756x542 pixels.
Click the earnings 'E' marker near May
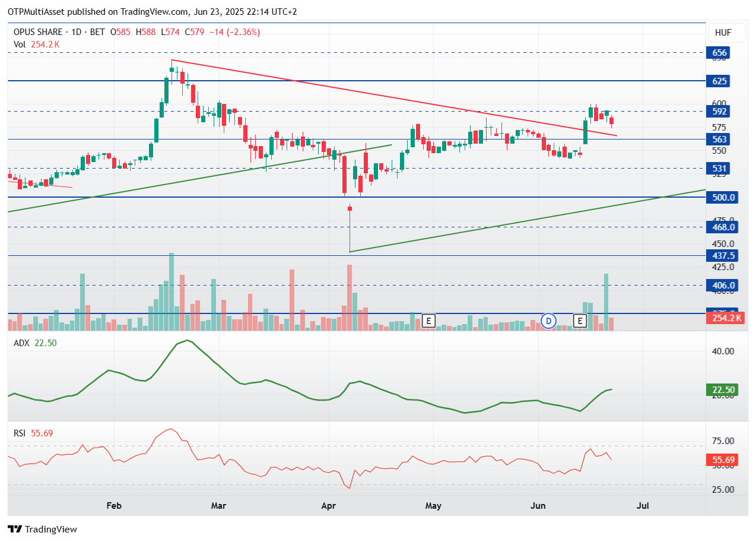click(428, 321)
